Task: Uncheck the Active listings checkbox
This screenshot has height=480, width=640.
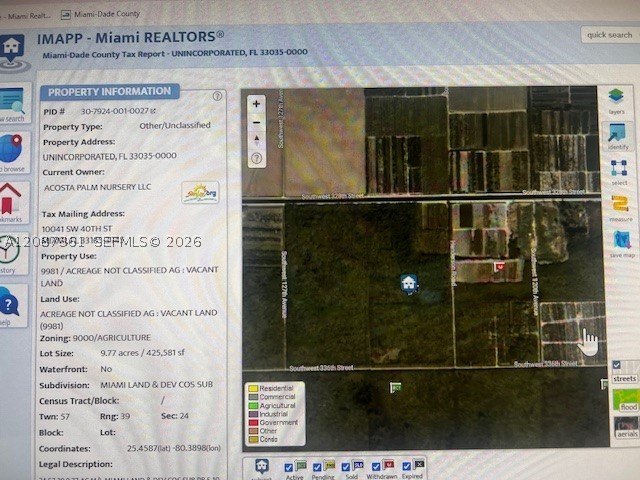Action: [x=289, y=467]
